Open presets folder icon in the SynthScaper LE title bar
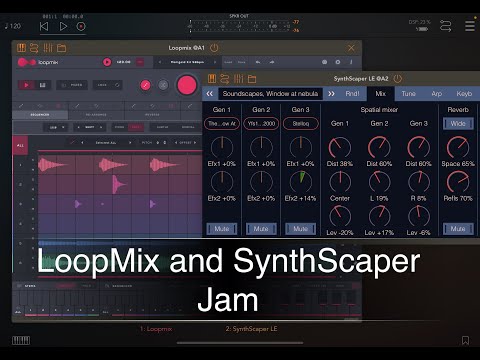This screenshot has height=360, width=480. (x=252, y=79)
